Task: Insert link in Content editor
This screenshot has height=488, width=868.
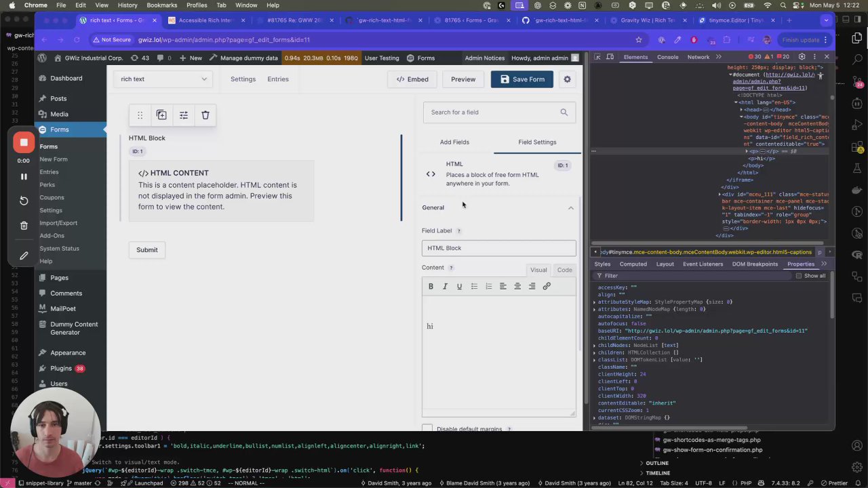Action: (x=547, y=287)
